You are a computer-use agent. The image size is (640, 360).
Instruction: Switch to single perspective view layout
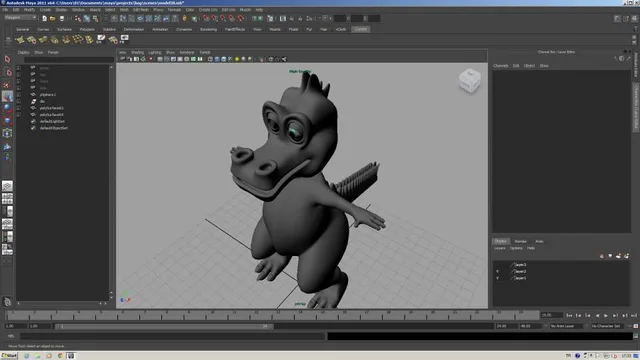pos(7,186)
